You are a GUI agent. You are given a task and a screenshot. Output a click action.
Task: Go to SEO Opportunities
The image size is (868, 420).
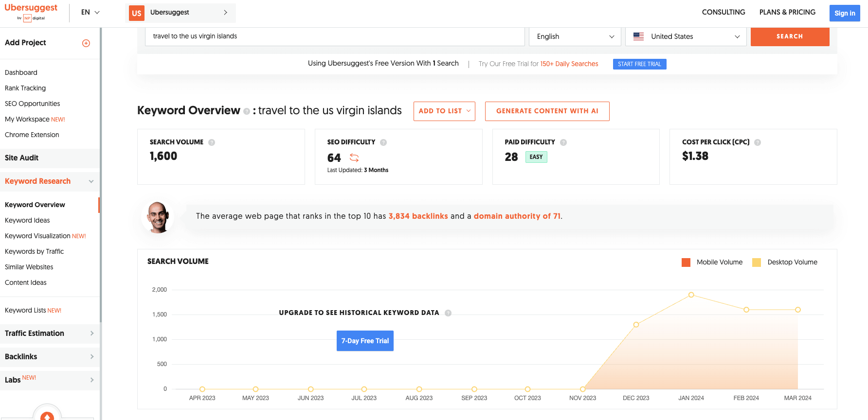point(33,104)
